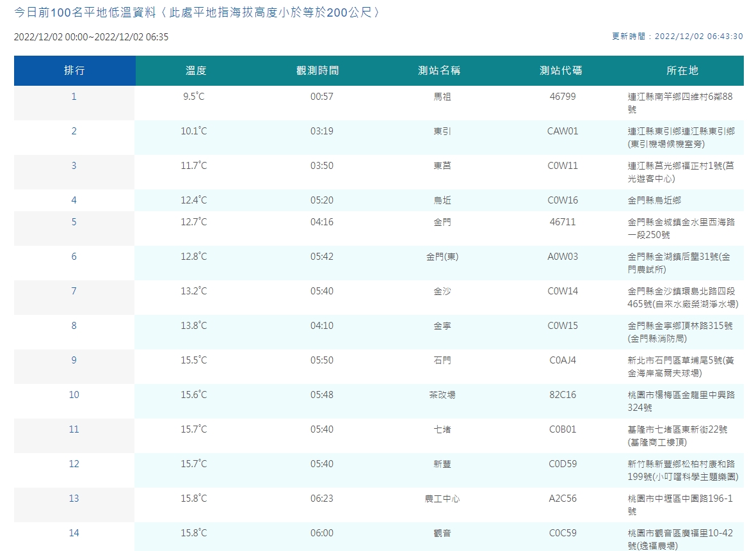Select station name 金寧
Viewport: 756px width, 551px height.
(x=442, y=325)
